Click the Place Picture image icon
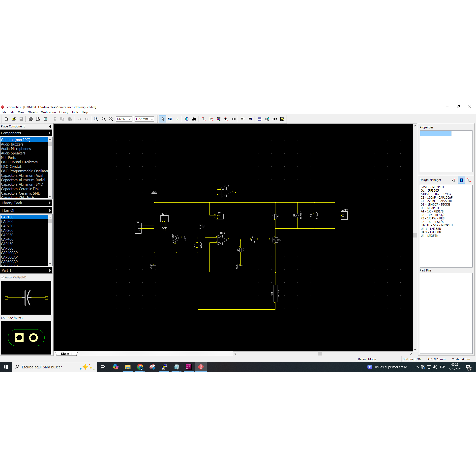476x476 pixels. pyautogui.click(x=282, y=119)
